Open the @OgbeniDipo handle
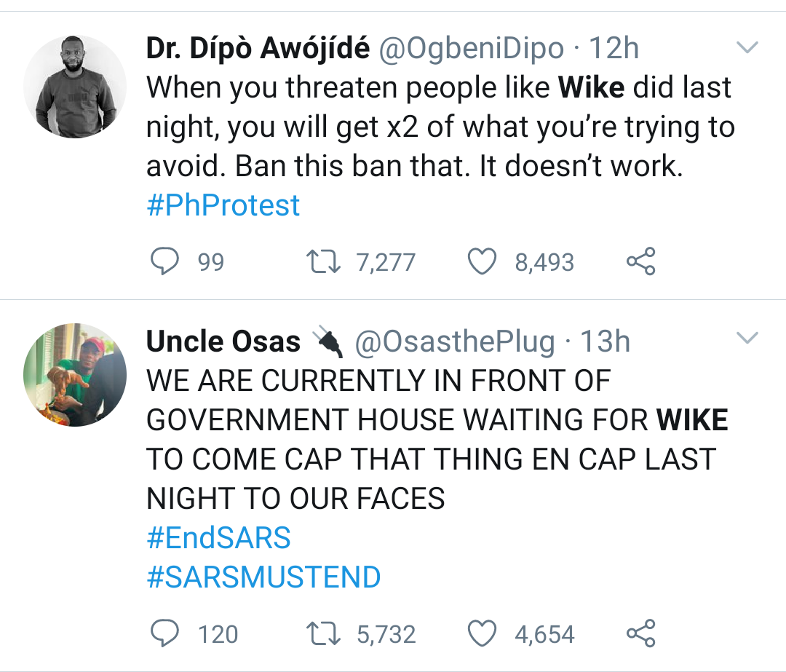Image resolution: width=786 pixels, height=672 pixels. (x=470, y=49)
